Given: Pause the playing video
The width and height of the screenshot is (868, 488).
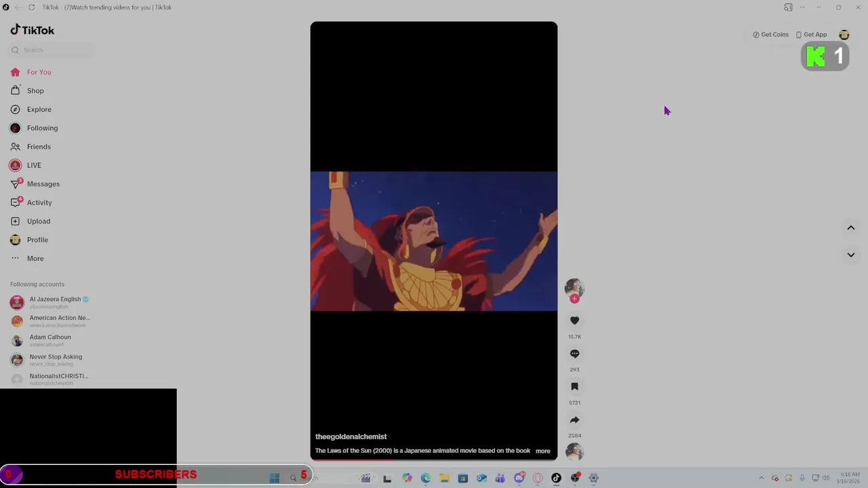Looking at the screenshot, I should click(434, 241).
